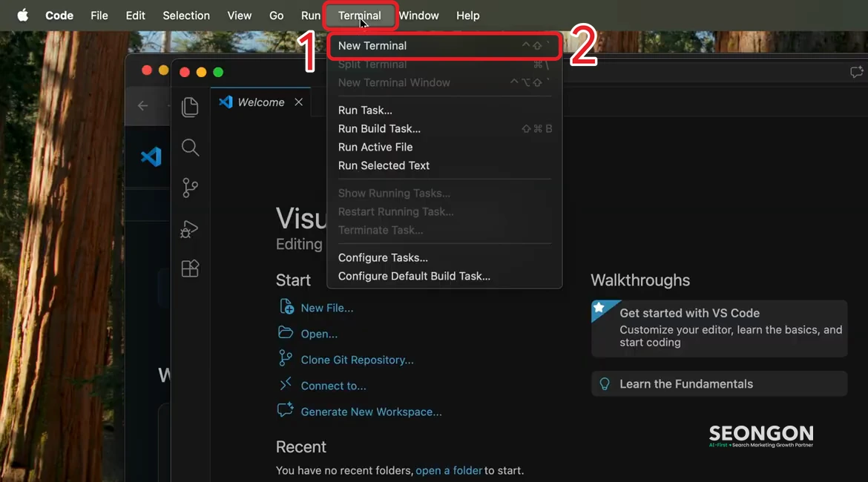Choose Configure Default Build Task...

(x=444, y=276)
